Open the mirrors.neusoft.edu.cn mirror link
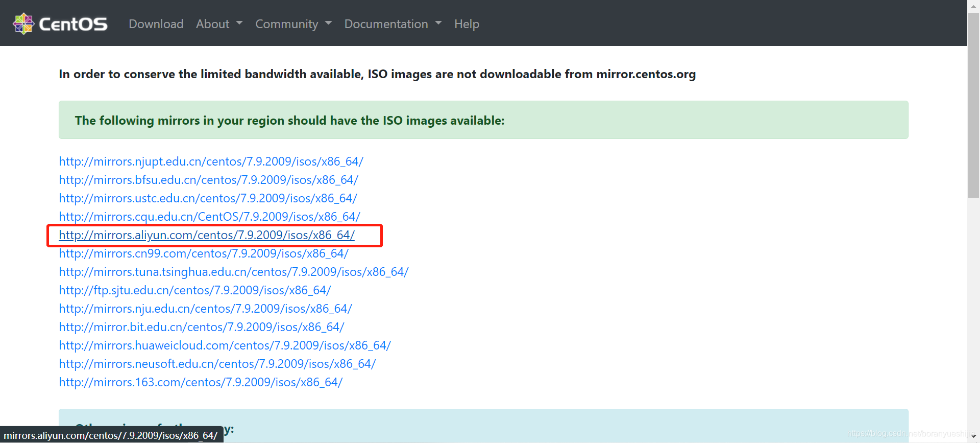Viewport: 980px width, 443px height. tap(217, 364)
